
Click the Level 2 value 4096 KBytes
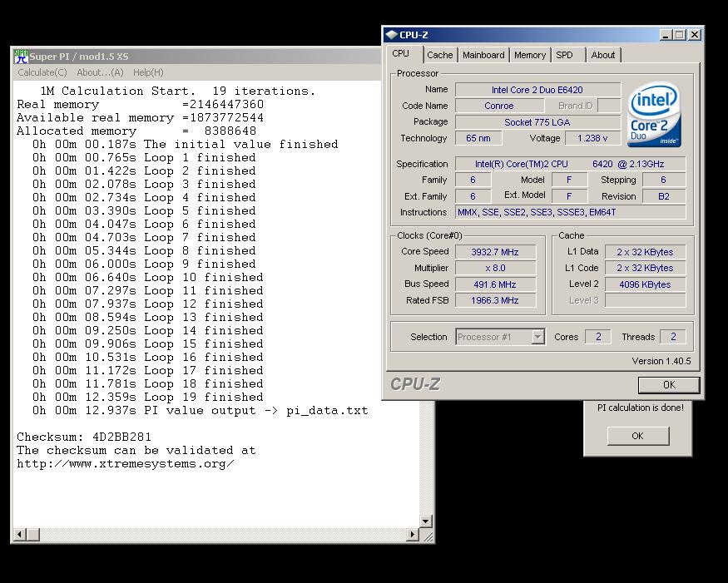click(x=646, y=284)
